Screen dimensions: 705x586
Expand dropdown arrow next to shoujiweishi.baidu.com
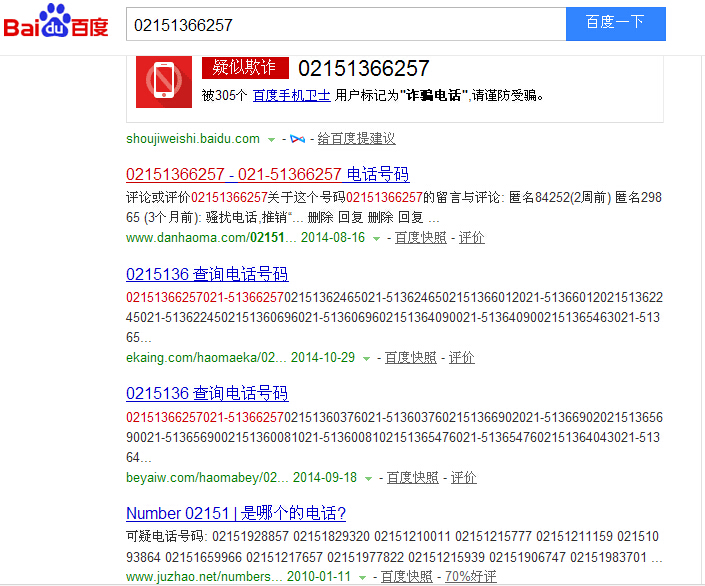[271, 140]
